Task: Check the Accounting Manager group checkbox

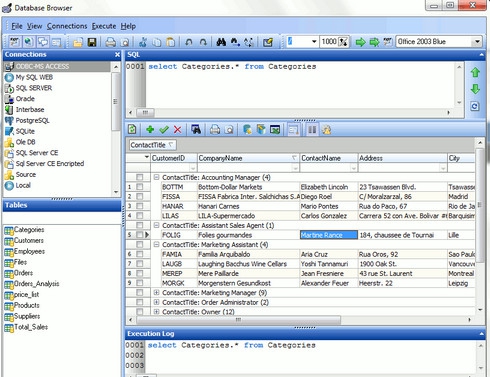Action: point(140,177)
